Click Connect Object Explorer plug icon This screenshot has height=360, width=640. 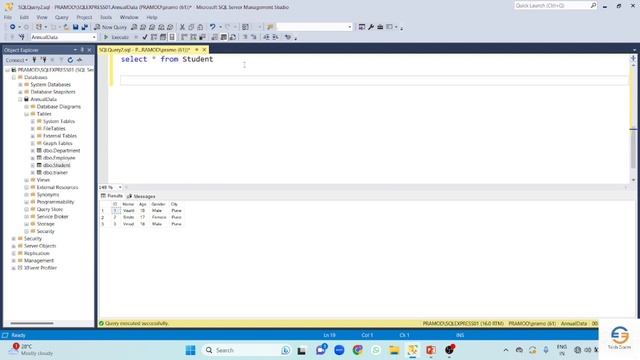(x=35, y=60)
